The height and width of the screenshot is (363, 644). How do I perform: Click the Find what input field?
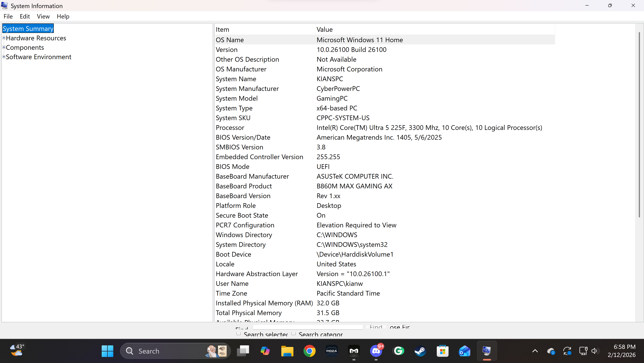pos(308,327)
